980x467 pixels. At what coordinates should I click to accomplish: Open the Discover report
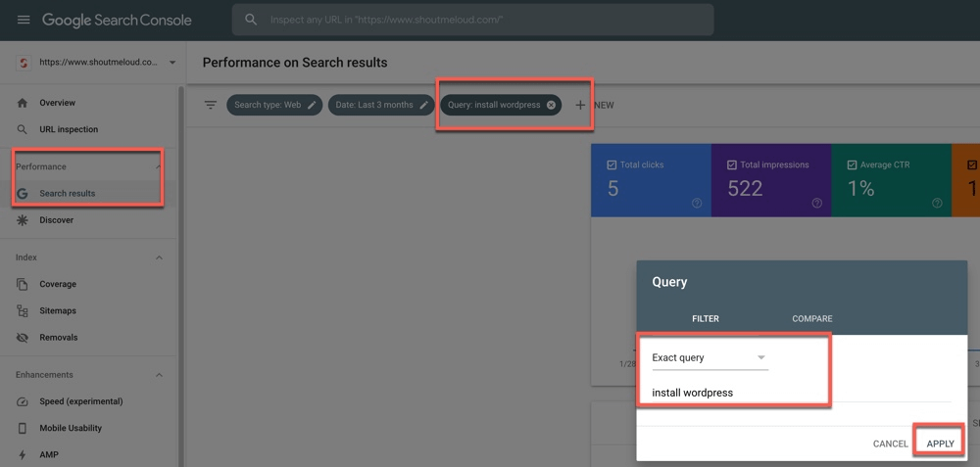[56, 219]
